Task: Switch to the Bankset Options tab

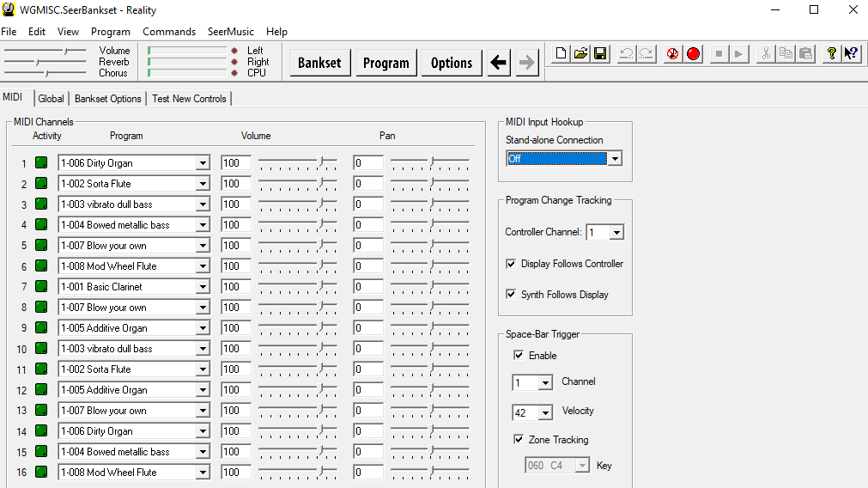Action: pyautogui.click(x=107, y=99)
